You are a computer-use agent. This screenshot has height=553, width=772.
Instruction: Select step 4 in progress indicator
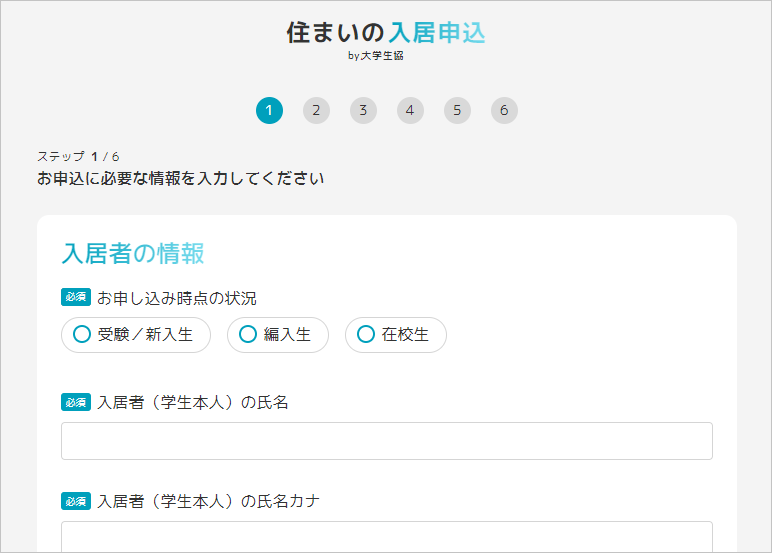tap(410, 110)
